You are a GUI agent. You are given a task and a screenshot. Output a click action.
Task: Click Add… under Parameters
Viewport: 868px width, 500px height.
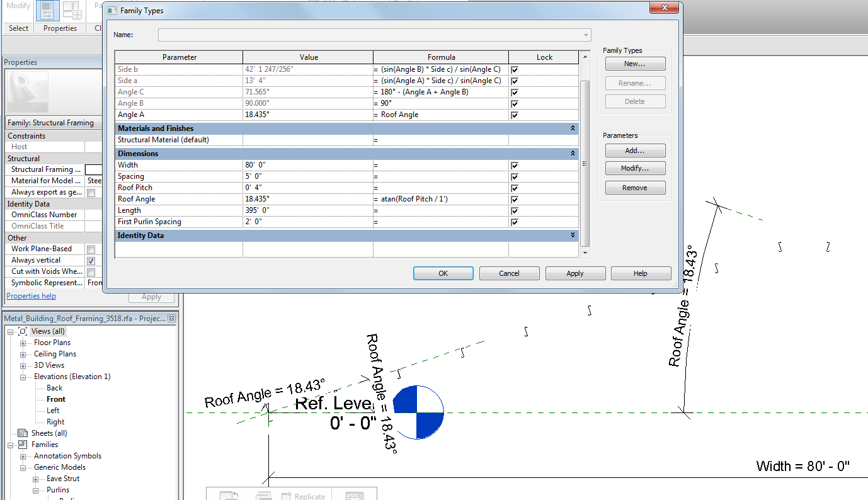pos(634,151)
